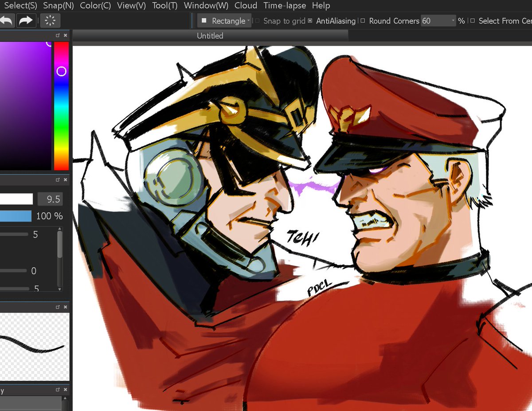Image resolution: width=532 pixels, height=411 pixels.
Task: Open the Color(C) menu
Action: (95, 6)
